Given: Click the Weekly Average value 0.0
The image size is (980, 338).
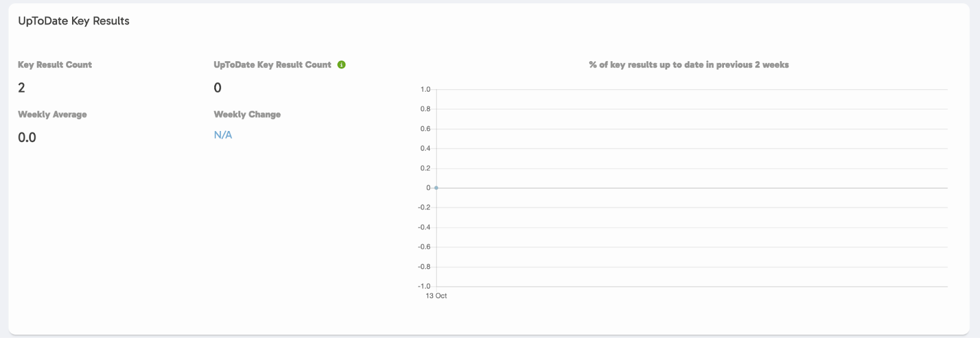Looking at the screenshot, I should coord(27,138).
